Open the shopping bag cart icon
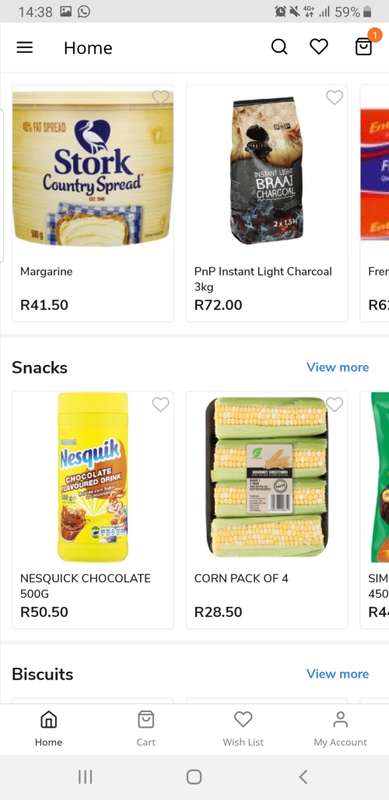The width and height of the screenshot is (389, 800). [363, 47]
